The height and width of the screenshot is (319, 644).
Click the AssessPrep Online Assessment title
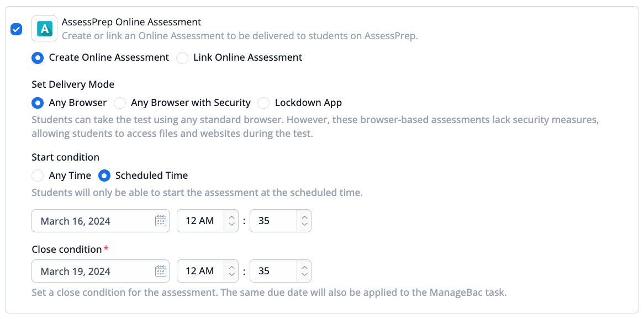coord(131,22)
